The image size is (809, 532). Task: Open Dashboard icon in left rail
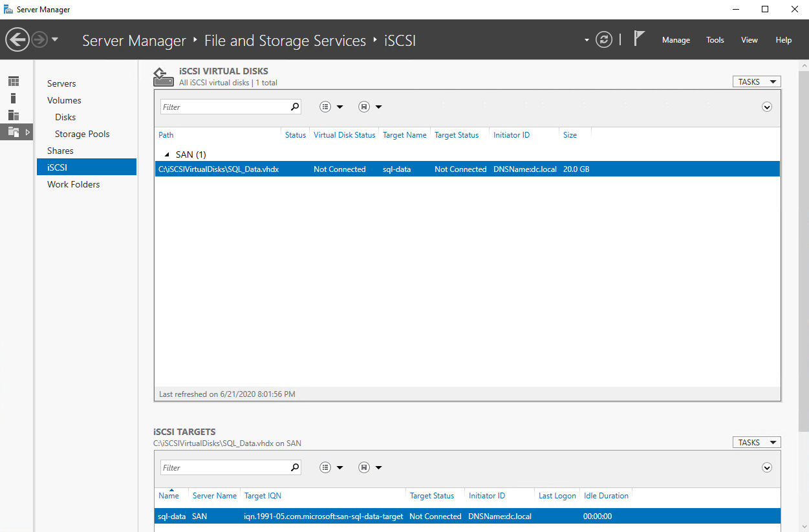(x=14, y=81)
